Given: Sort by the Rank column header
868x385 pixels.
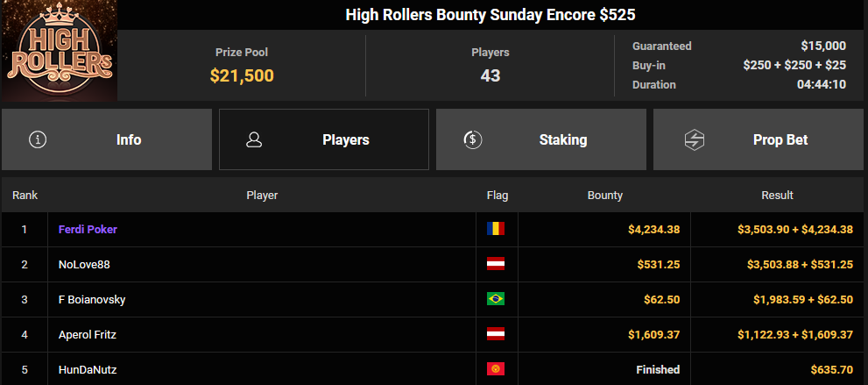Looking at the screenshot, I should (x=25, y=196).
